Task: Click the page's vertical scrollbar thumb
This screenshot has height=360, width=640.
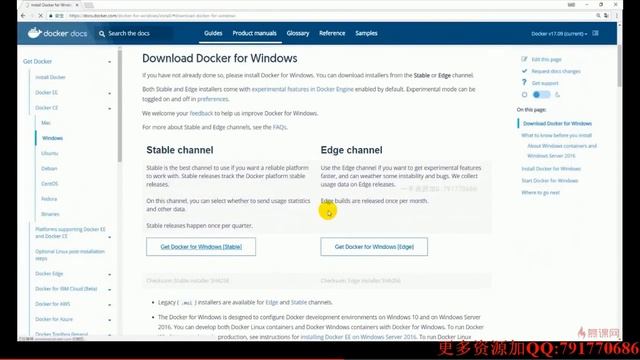Action: [x=620, y=65]
